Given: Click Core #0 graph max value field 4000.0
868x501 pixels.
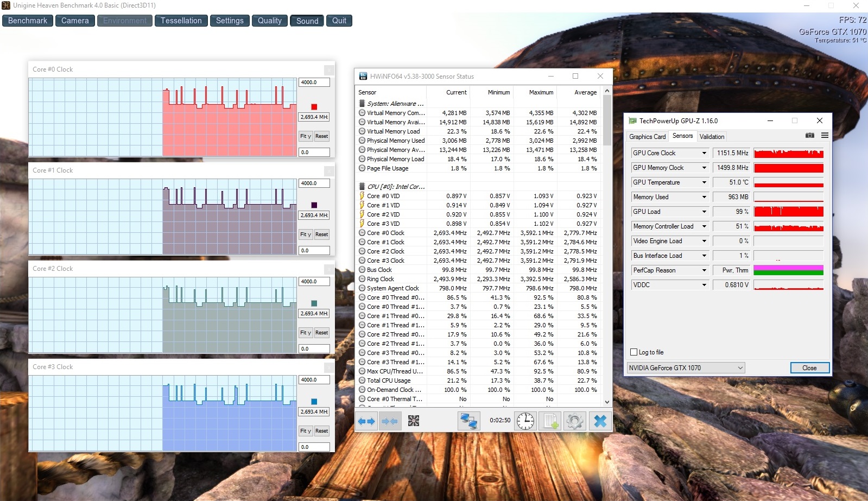Looking at the screenshot, I should pyautogui.click(x=314, y=83).
